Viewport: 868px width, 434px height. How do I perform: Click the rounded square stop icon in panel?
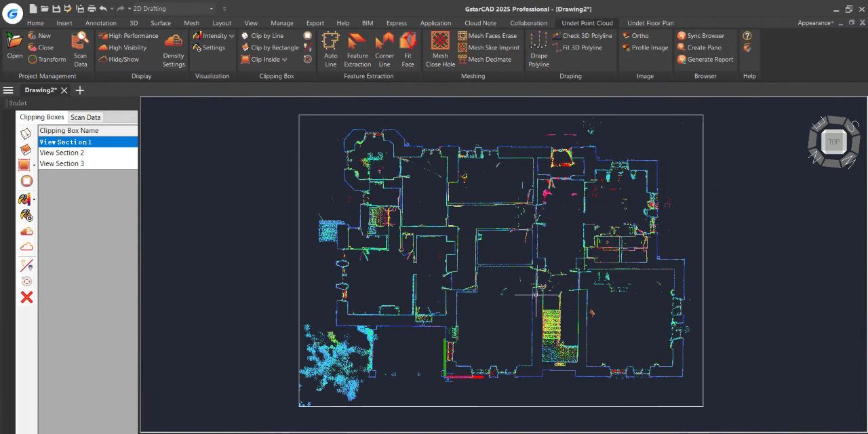pyautogui.click(x=26, y=181)
